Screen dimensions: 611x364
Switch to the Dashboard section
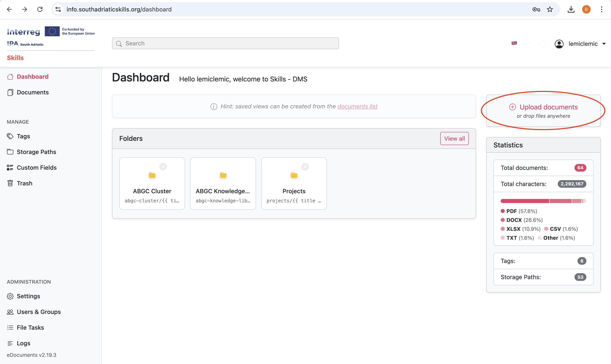coord(32,77)
